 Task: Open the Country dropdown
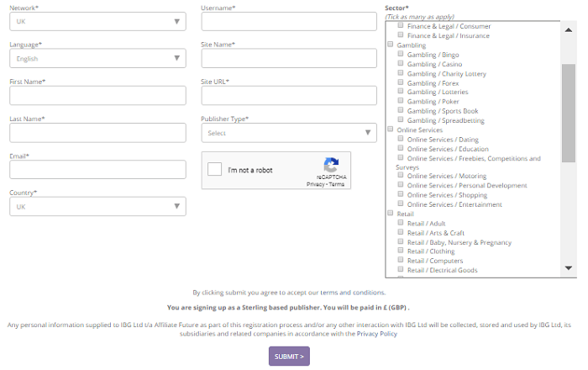point(98,206)
